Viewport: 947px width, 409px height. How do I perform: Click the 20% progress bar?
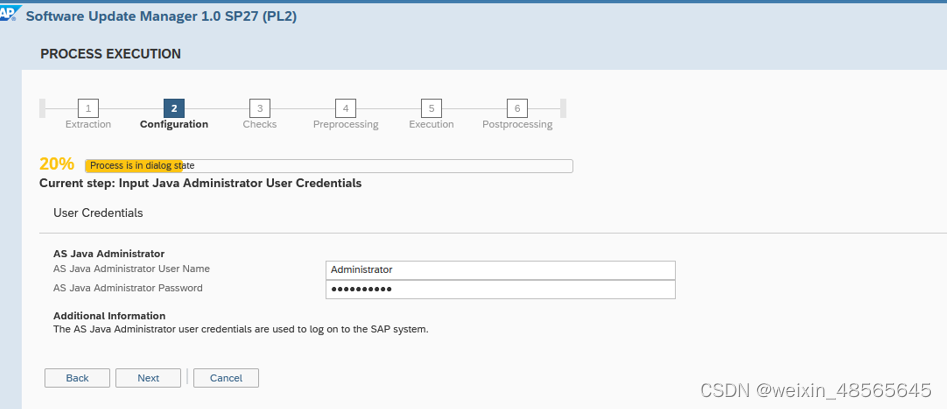(329, 166)
